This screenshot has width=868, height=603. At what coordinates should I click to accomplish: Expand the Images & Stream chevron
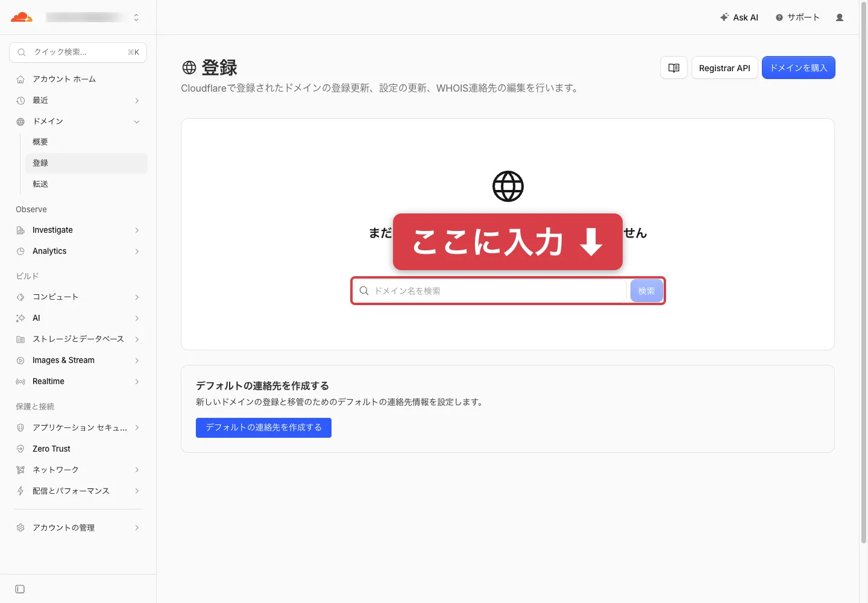click(137, 361)
